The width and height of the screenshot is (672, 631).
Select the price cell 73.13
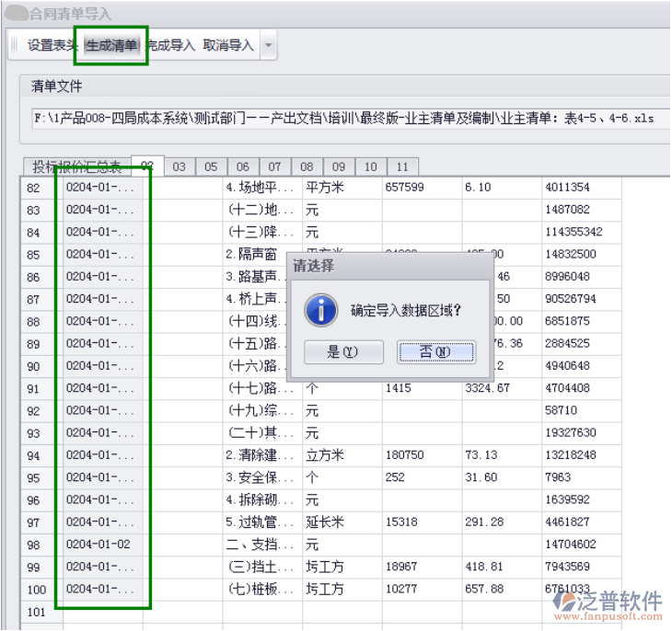[x=502, y=455]
